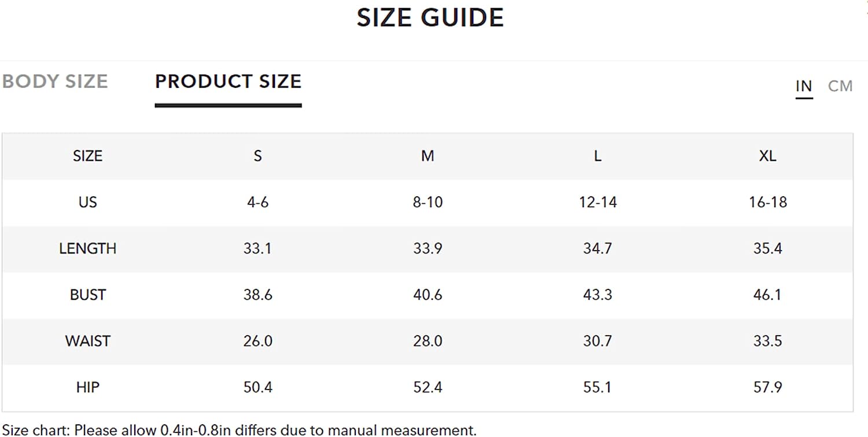The height and width of the screenshot is (437, 868).
Task: Switch to the BODY SIZE tab
Action: coord(55,81)
